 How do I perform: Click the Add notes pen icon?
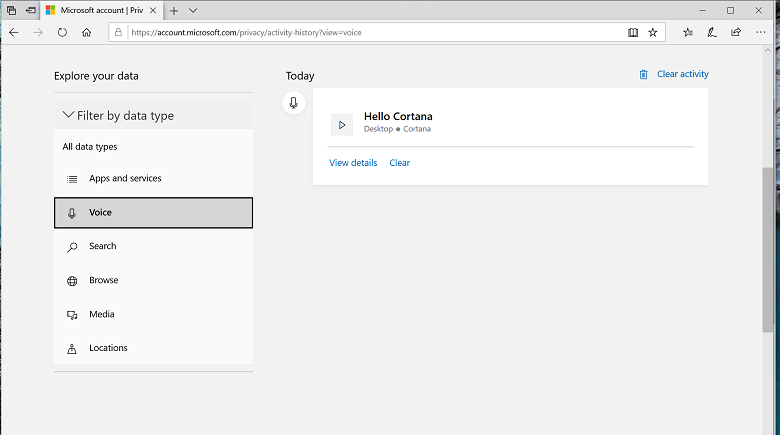[712, 32]
